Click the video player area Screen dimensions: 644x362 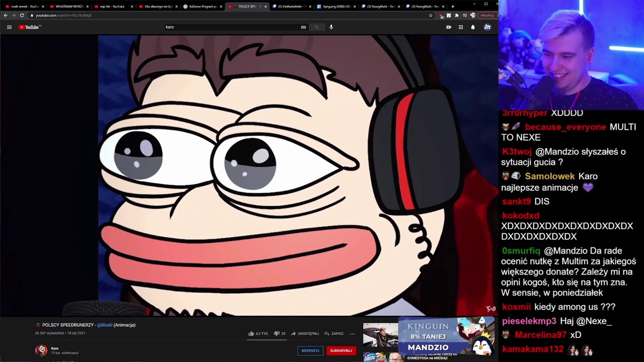[x=249, y=175]
